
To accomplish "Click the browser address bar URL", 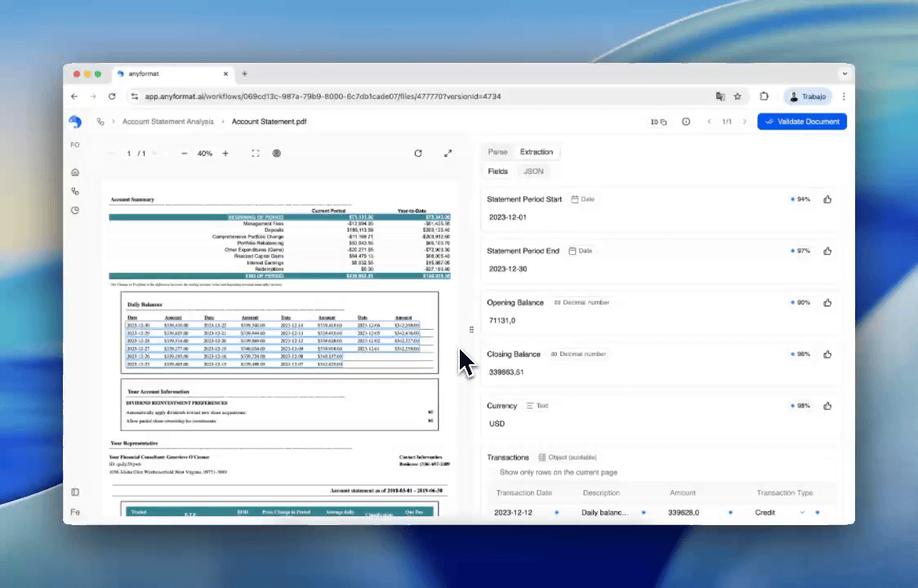I will tap(323, 96).
